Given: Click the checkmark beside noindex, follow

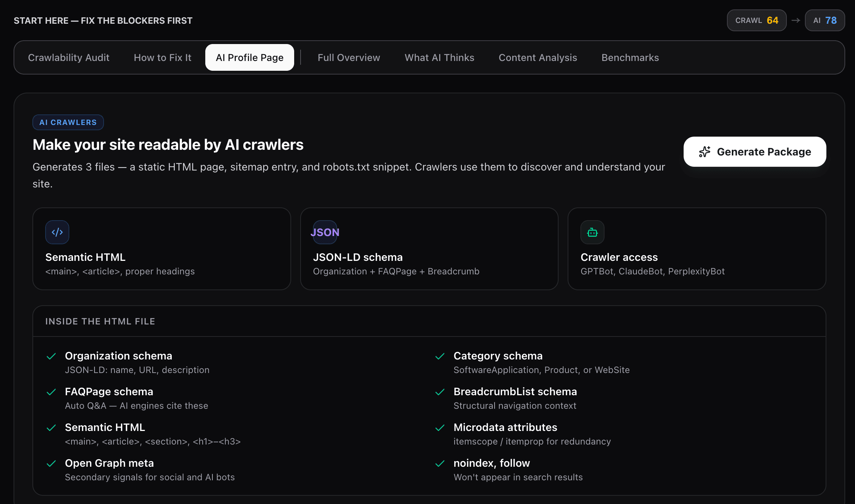Looking at the screenshot, I should (x=440, y=463).
